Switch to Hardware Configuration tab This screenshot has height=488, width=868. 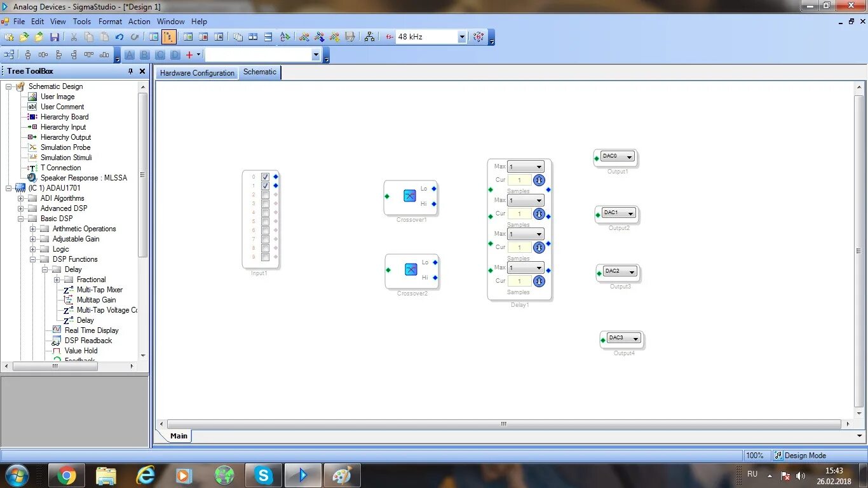point(197,73)
